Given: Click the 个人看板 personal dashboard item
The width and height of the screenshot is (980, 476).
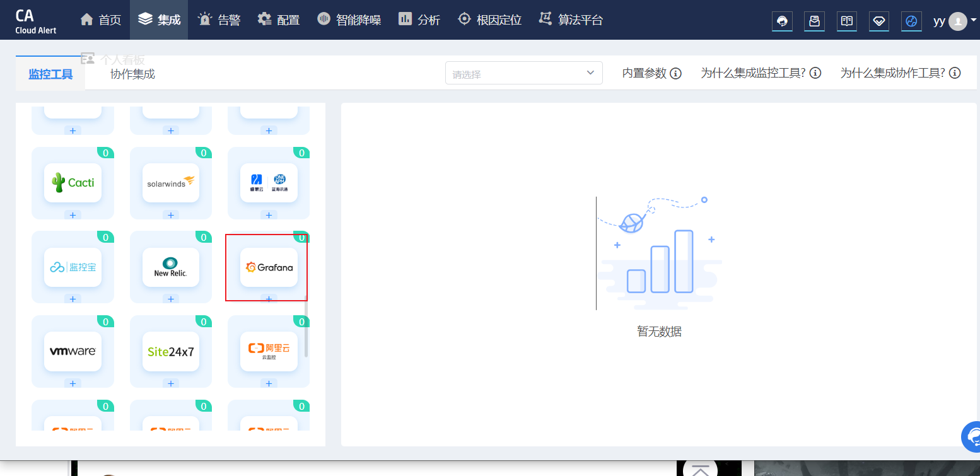Looking at the screenshot, I should pyautogui.click(x=114, y=59).
